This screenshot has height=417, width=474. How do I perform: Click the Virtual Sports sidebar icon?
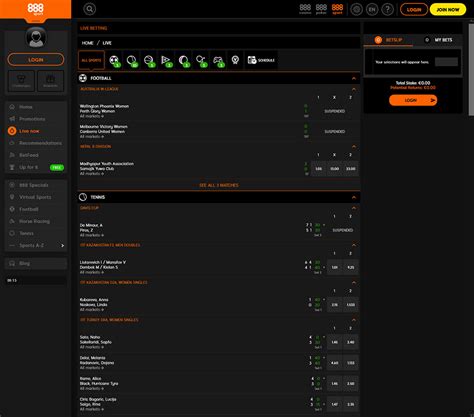12,197
